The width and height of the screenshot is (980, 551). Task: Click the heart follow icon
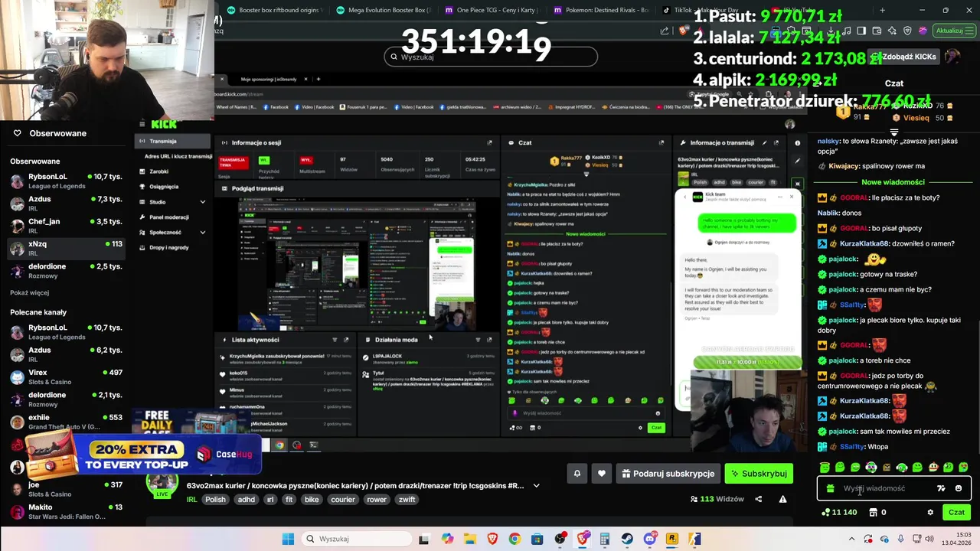tap(602, 474)
